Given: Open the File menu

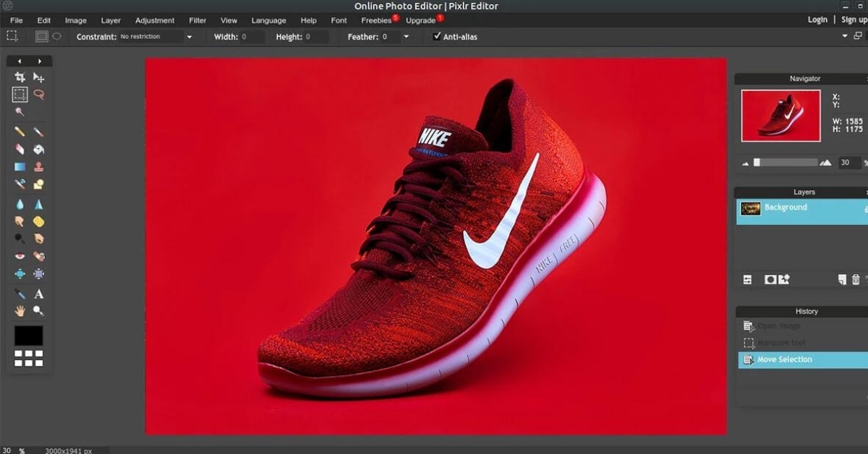Looking at the screenshot, I should (x=17, y=20).
